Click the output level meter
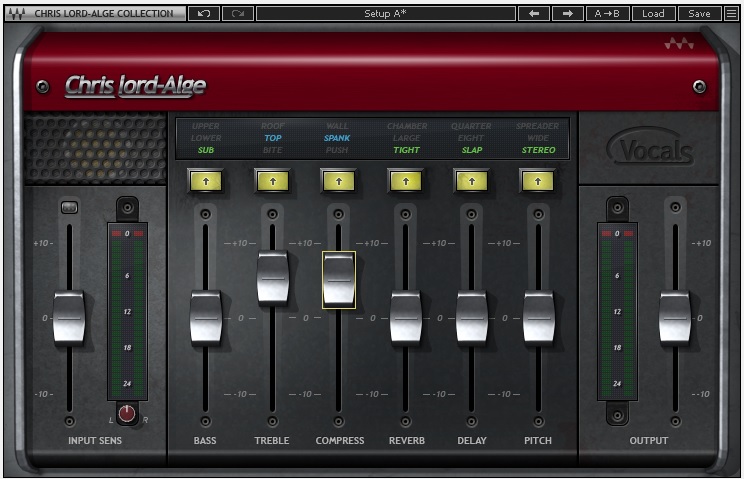This screenshot has width=744, height=479. 617,312
